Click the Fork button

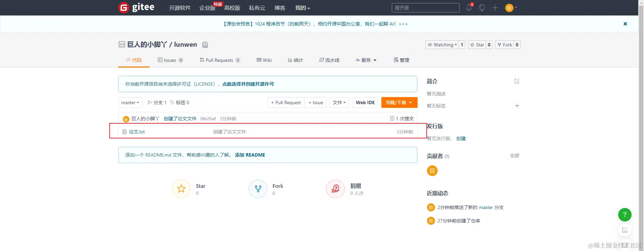coord(504,45)
